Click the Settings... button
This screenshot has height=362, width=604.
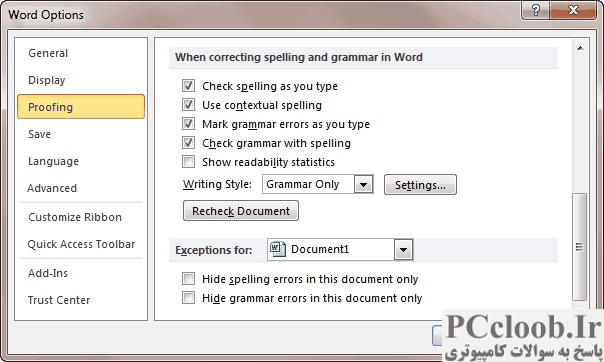tap(420, 185)
